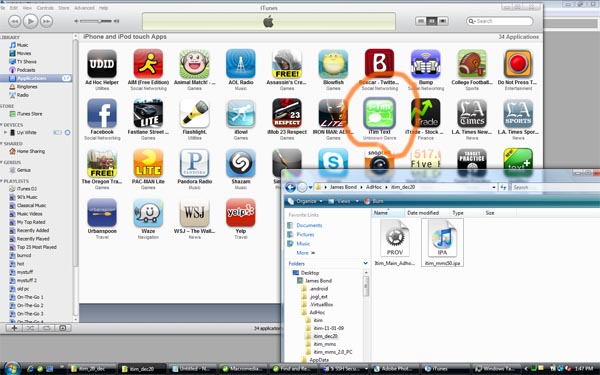Click the iTunes next track button

[47, 21]
